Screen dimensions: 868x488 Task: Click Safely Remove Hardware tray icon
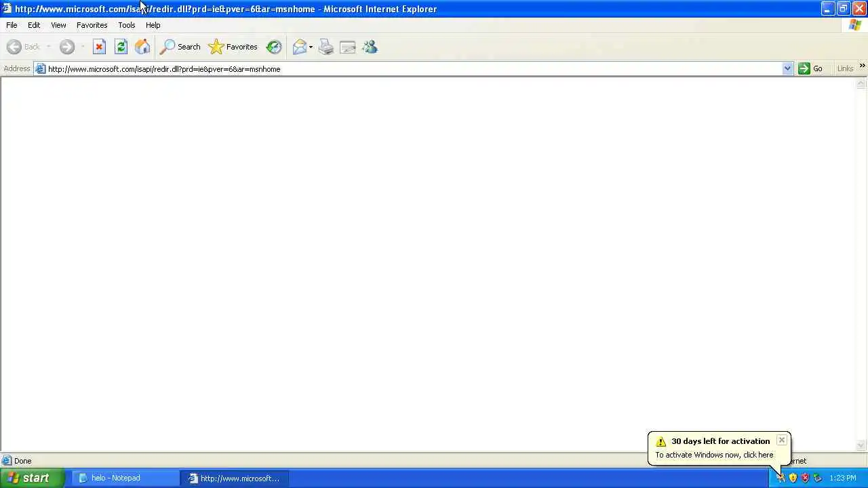[x=817, y=478]
